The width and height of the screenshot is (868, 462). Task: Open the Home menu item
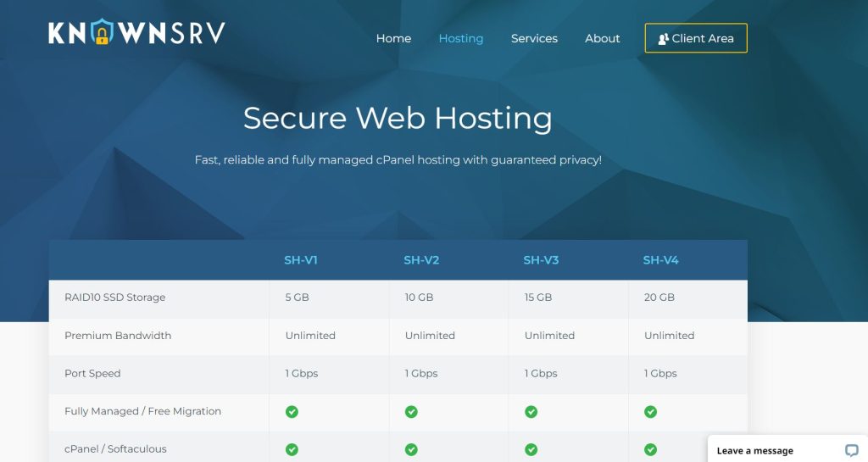pyautogui.click(x=393, y=38)
